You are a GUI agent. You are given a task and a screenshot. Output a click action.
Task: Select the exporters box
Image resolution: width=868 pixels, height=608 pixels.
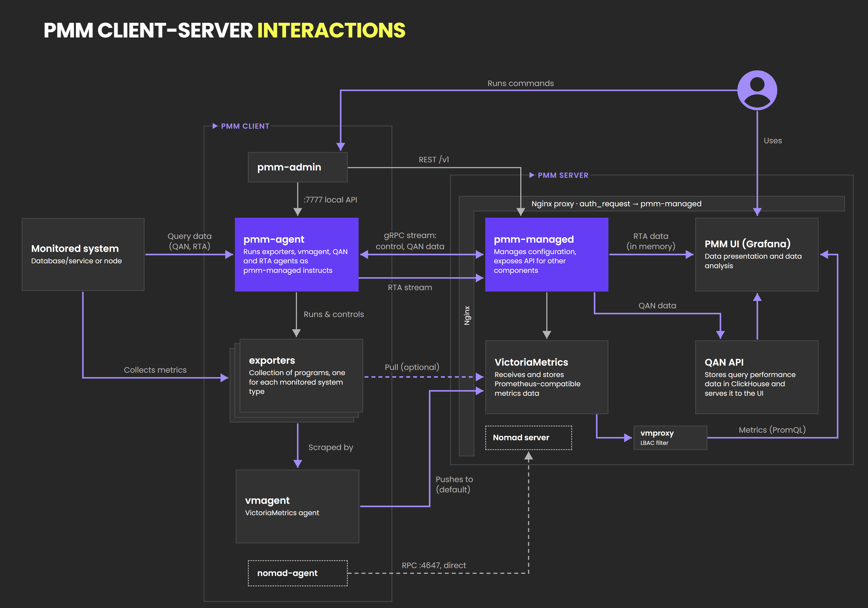coord(301,375)
